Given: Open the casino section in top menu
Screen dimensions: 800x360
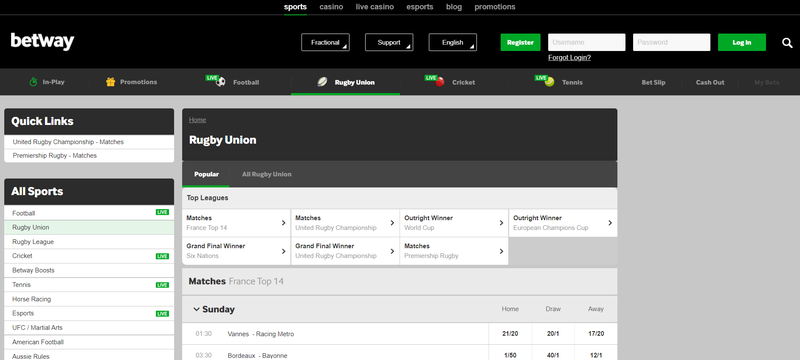Looking at the screenshot, I should point(331,7).
